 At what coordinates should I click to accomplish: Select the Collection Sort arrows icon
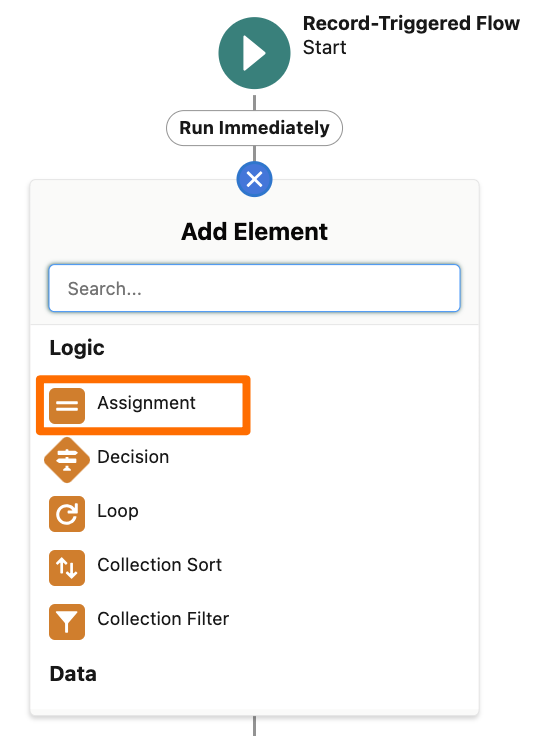[x=67, y=568]
